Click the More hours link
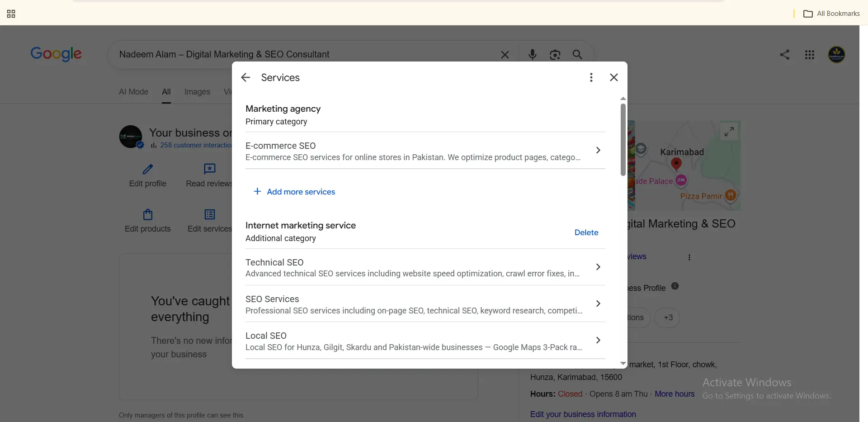Viewport: 868px width, 422px height. [675, 394]
